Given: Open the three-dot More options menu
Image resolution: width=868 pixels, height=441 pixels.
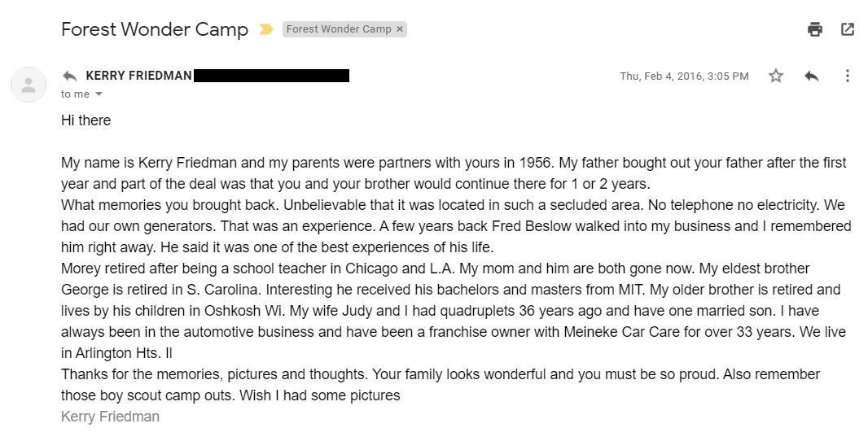Looking at the screenshot, I should 847,76.
